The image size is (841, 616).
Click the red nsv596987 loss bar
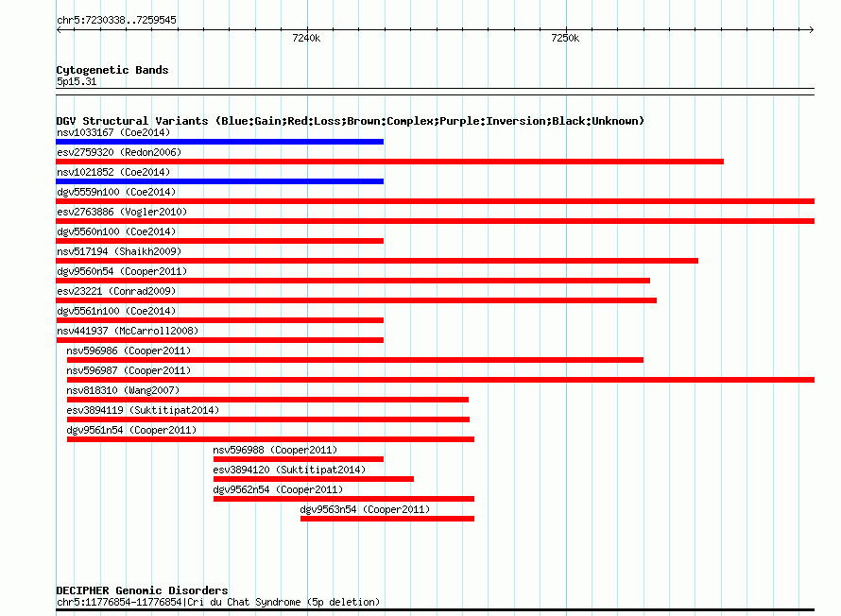point(440,380)
